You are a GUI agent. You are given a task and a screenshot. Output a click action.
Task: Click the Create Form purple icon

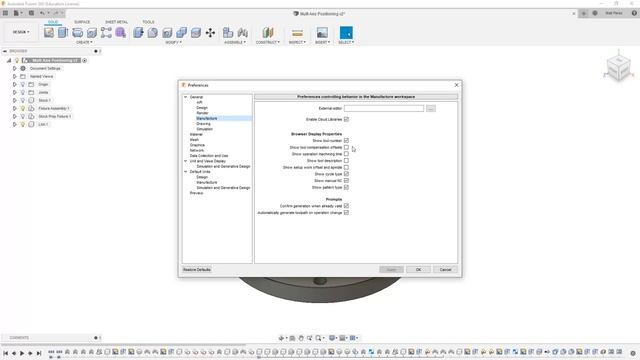tap(120, 32)
